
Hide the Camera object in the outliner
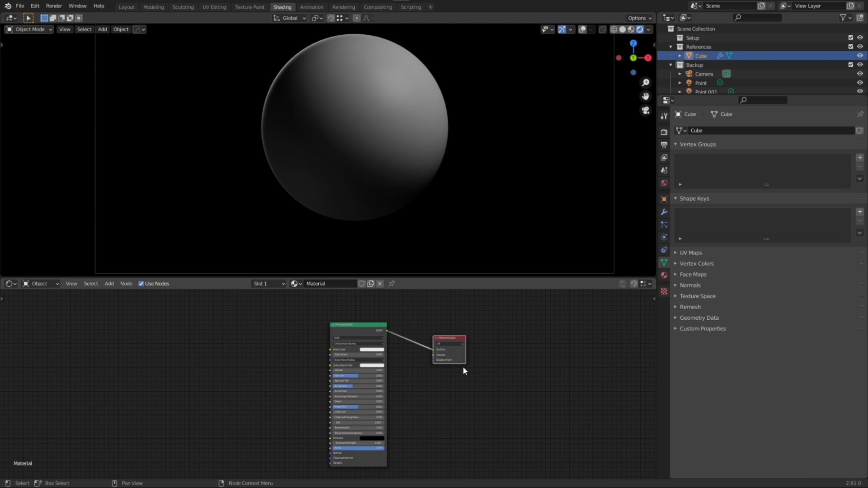(x=861, y=74)
